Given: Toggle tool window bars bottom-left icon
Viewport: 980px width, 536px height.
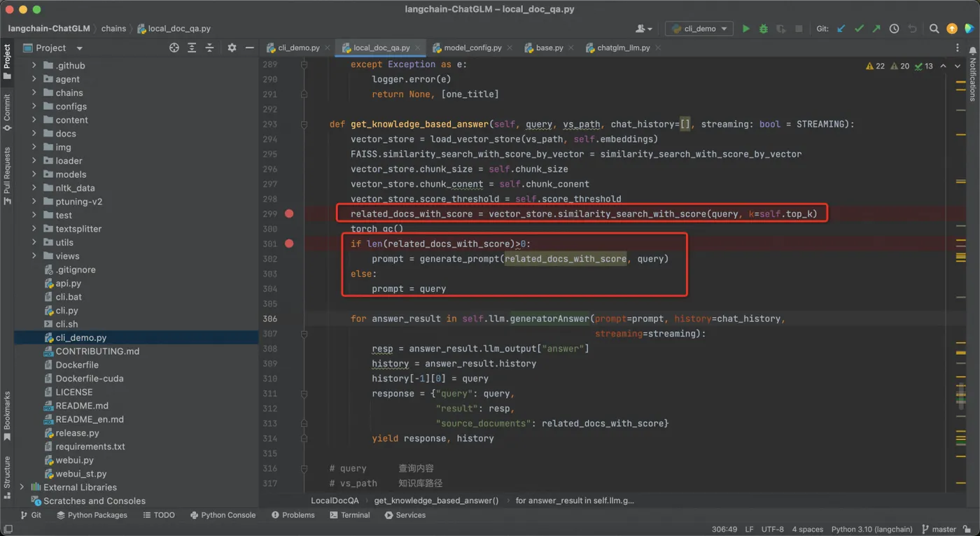Looking at the screenshot, I should (8, 530).
